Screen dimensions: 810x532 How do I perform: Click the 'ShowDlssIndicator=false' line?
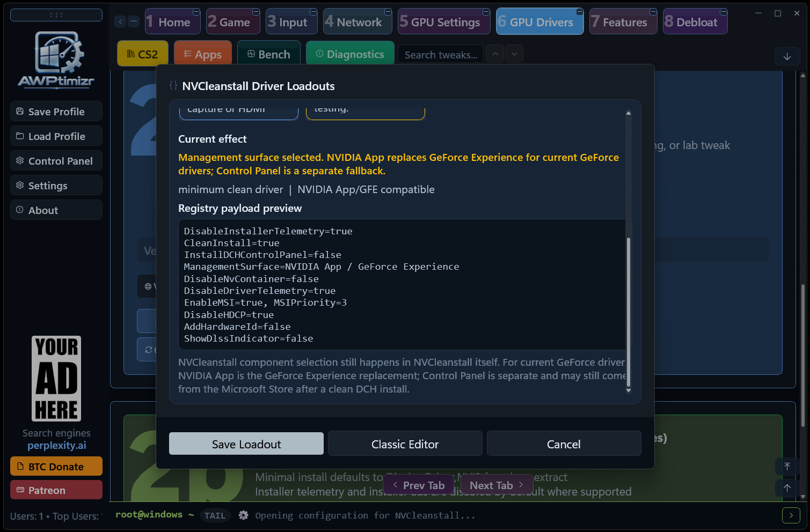point(249,338)
